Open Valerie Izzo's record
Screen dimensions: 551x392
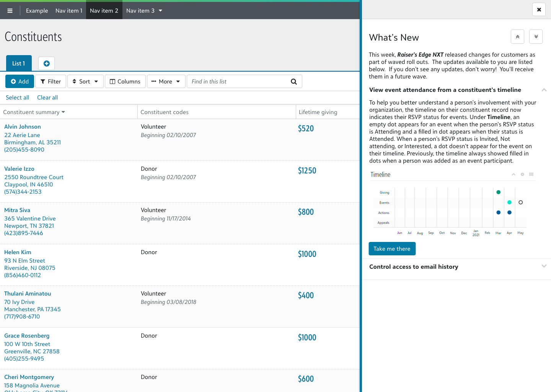point(19,169)
